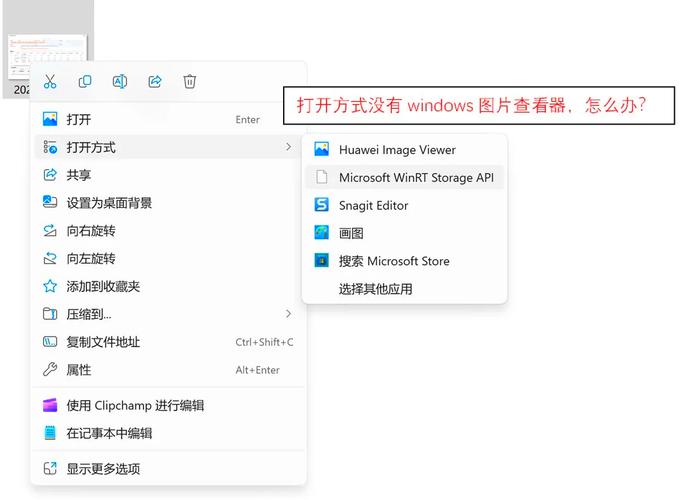The height and width of the screenshot is (500, 700).
Task: Click the picture icon beside 打开
Action: tap(50, 119)
